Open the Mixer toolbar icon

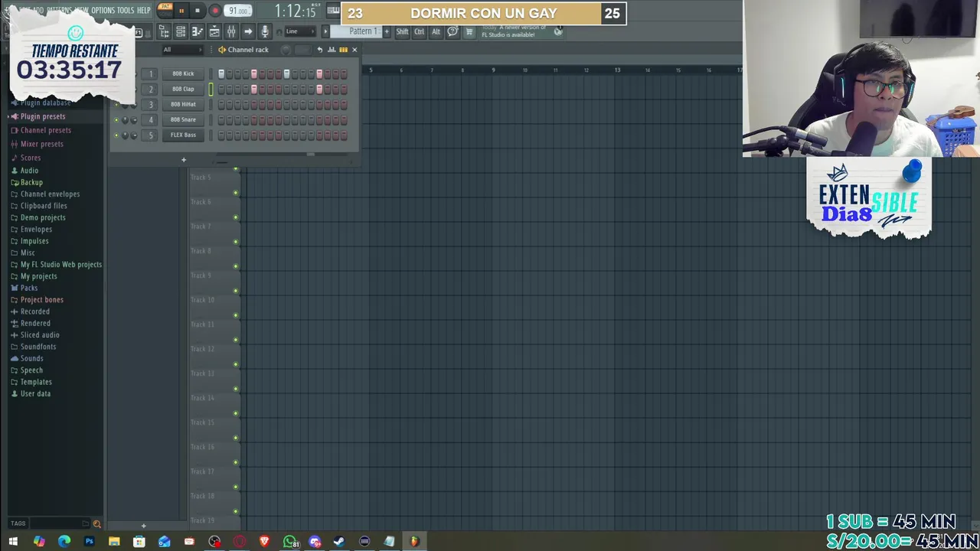[x=231, y=31]
